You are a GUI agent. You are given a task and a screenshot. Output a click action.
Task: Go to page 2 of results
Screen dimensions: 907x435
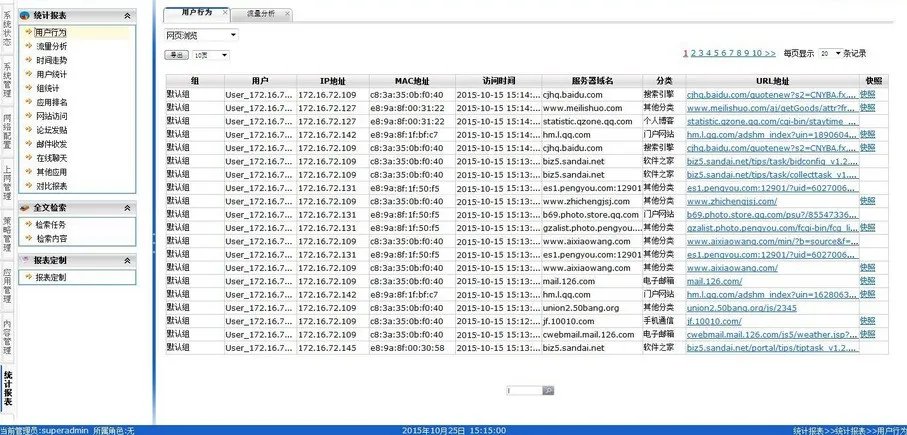click(693, 53)
